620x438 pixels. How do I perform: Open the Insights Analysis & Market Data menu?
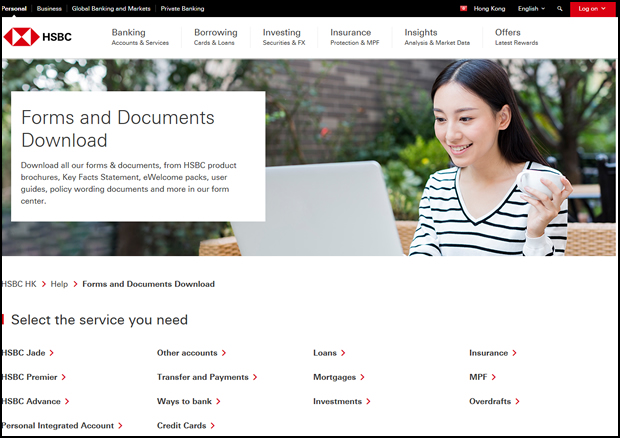[437, 37]
